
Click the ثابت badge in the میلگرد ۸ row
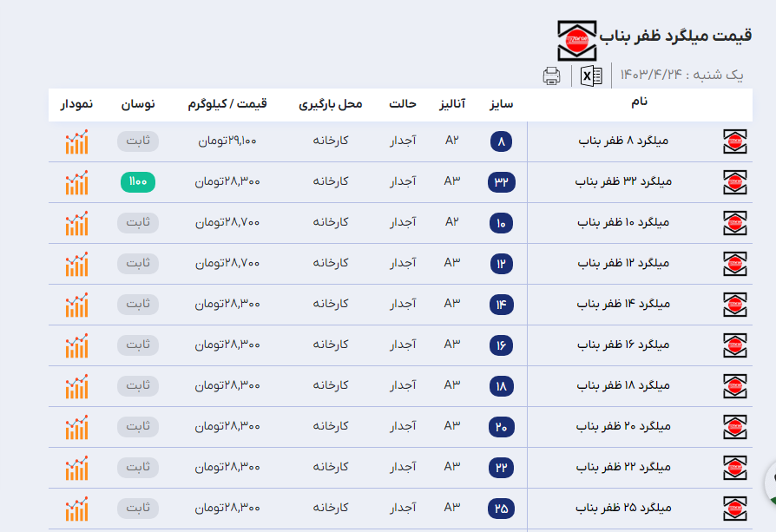(138, 141)
